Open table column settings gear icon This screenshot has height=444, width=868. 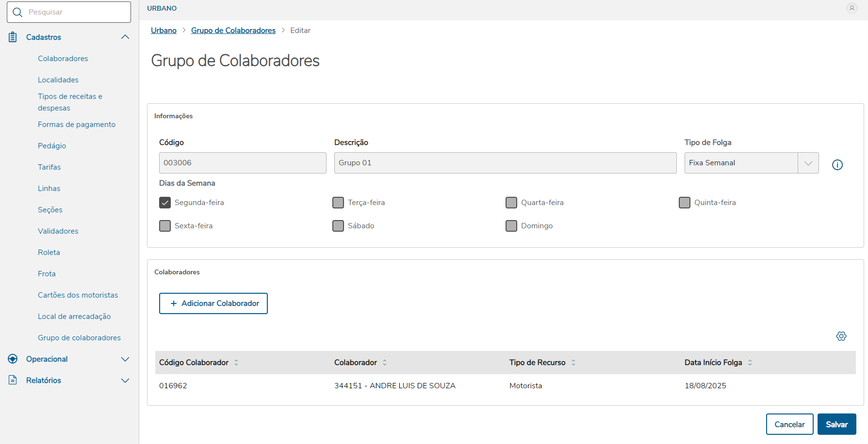(x=841, y=336)
